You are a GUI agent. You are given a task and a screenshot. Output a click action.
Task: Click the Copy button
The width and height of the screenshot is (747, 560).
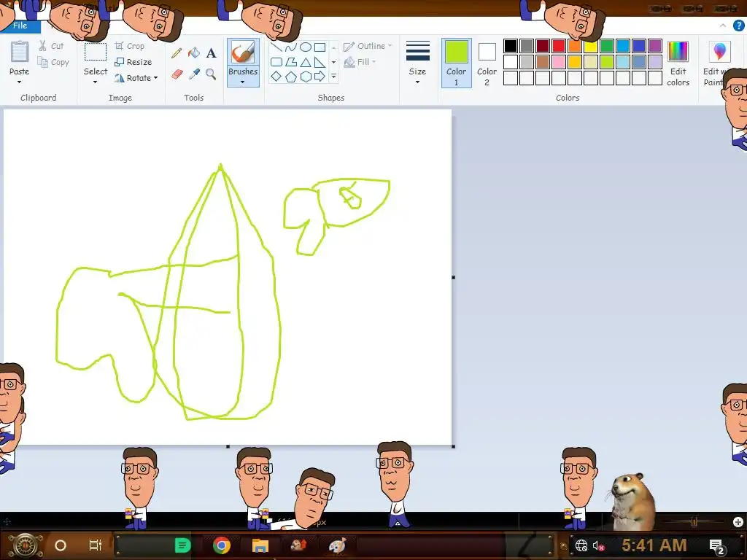click(x=53, y=62)
